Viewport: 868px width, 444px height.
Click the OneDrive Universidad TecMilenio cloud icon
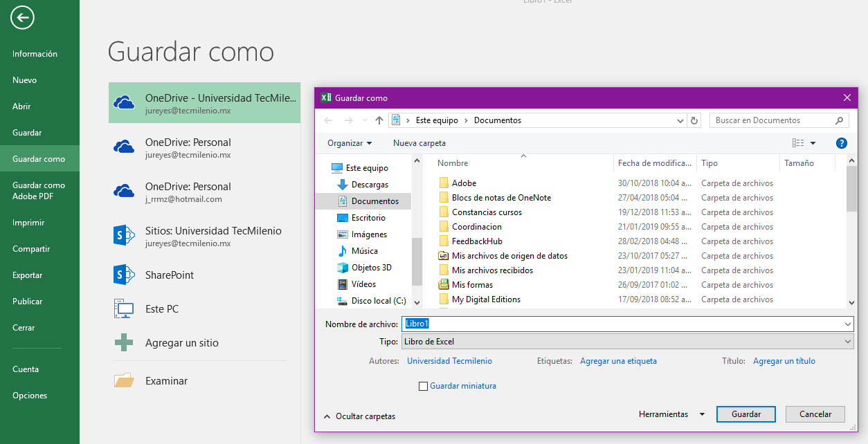point(124,103)
